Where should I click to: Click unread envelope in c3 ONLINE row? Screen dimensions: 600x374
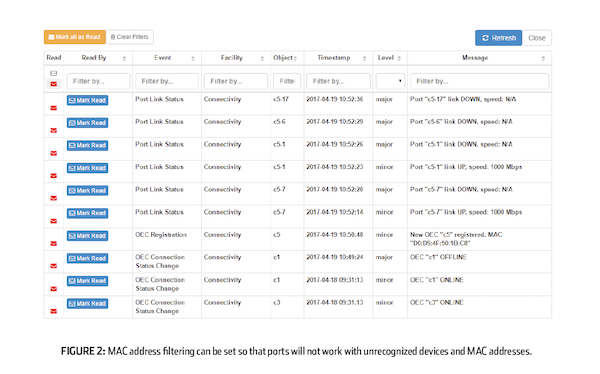(x=54, y=311)
